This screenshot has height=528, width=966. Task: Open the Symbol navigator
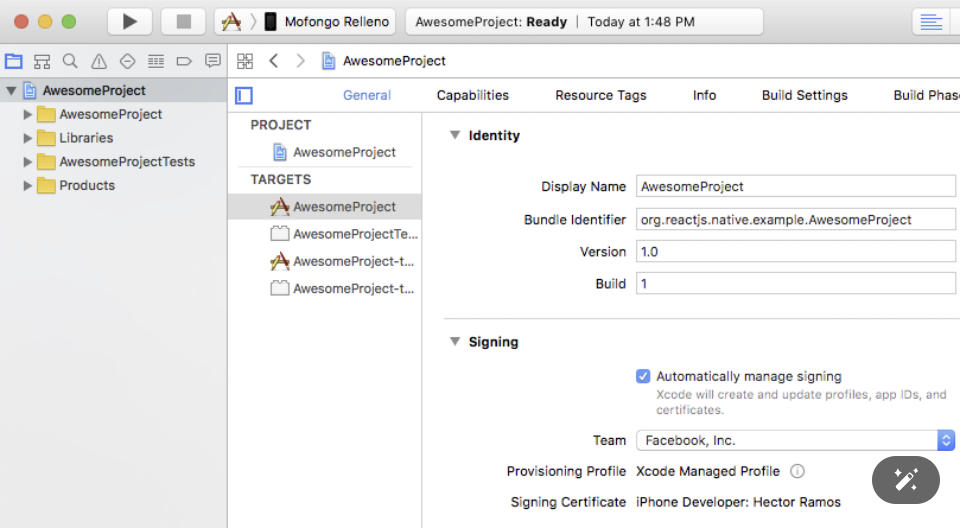42,61
